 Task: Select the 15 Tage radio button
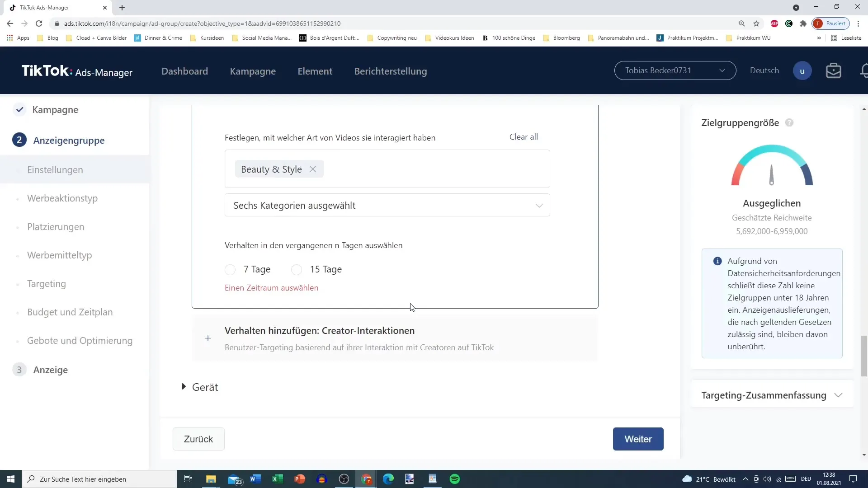297,269
